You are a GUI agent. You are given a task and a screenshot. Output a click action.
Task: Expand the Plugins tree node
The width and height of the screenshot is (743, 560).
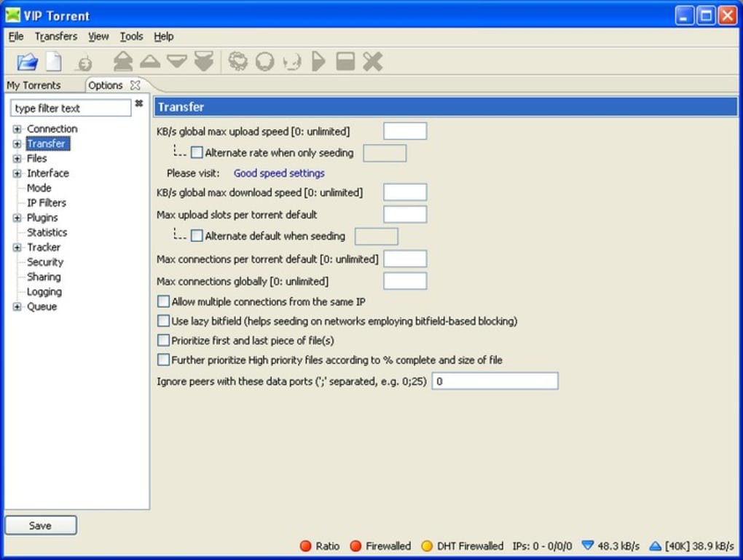point(17,218)
